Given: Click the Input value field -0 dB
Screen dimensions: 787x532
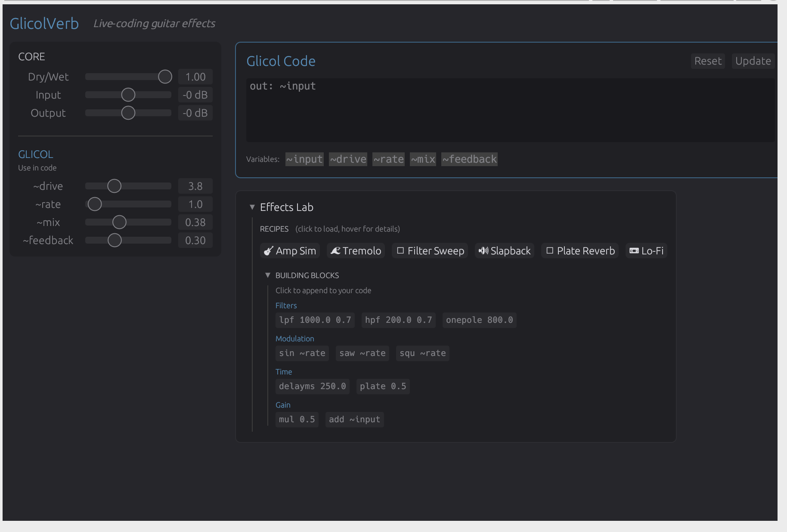Looking at the screenshot, I should click(x=195, y=95).
